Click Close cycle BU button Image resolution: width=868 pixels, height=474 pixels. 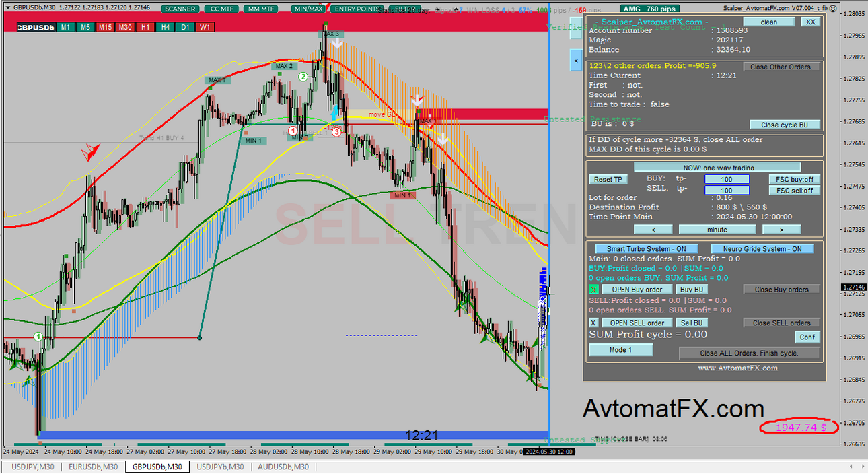pos(785,125)
